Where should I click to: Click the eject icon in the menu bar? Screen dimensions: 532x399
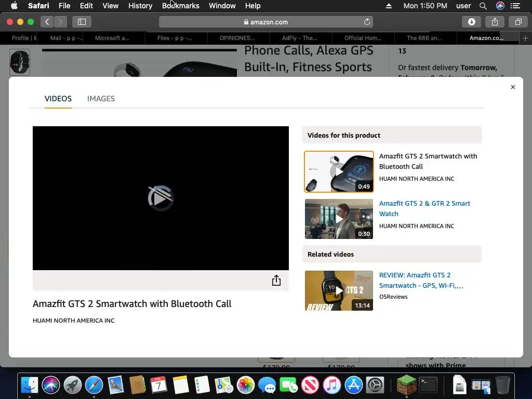click(389, 6)
